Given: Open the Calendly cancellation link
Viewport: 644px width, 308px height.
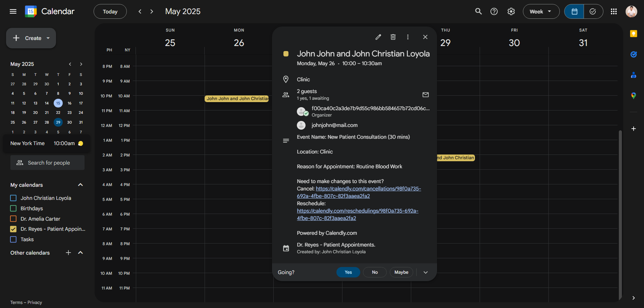Looking at the screenshot, I should [368, 189].
